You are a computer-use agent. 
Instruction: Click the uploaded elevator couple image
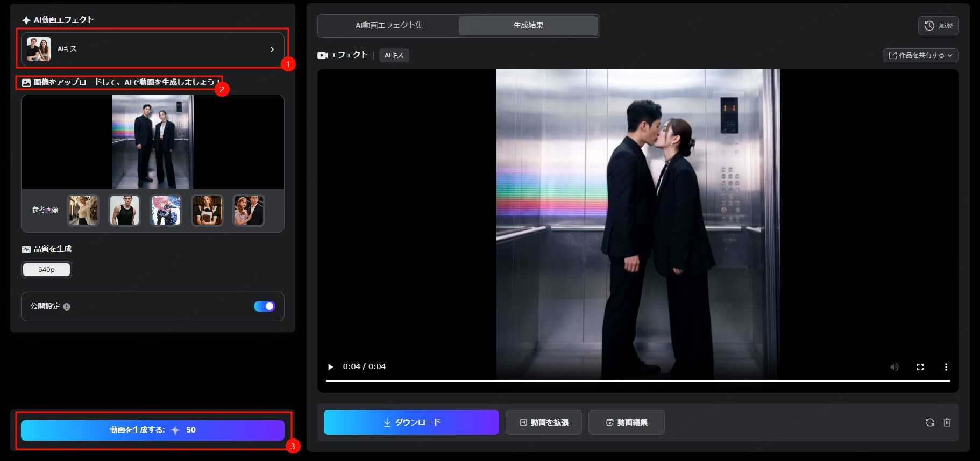(152, 142)
